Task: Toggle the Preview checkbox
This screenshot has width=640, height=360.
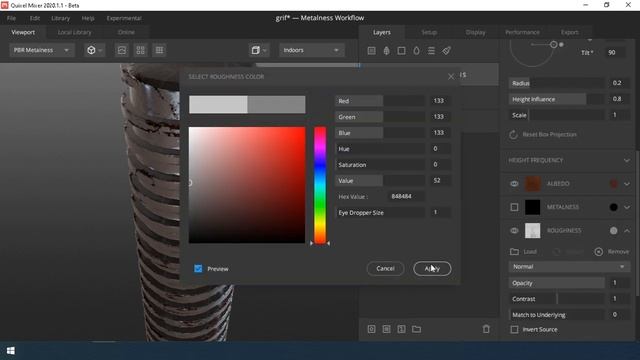Action: click(x=198, y=269)
